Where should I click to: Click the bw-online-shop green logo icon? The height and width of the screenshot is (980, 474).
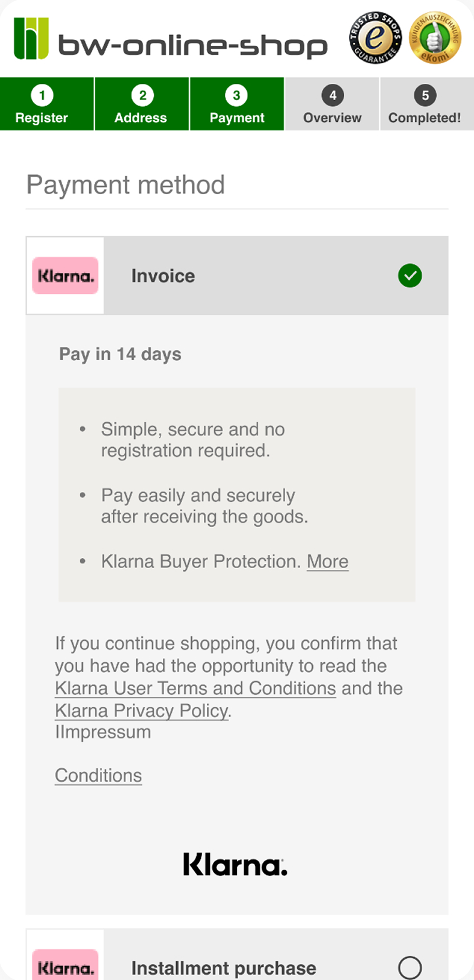point(31,39)
